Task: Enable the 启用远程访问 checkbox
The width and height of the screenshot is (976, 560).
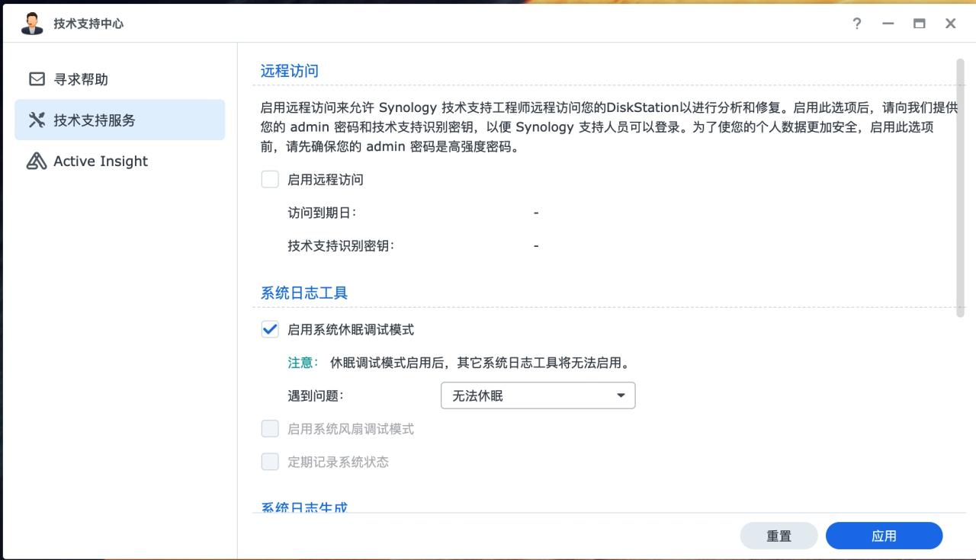Action: [x=270, y=179]
